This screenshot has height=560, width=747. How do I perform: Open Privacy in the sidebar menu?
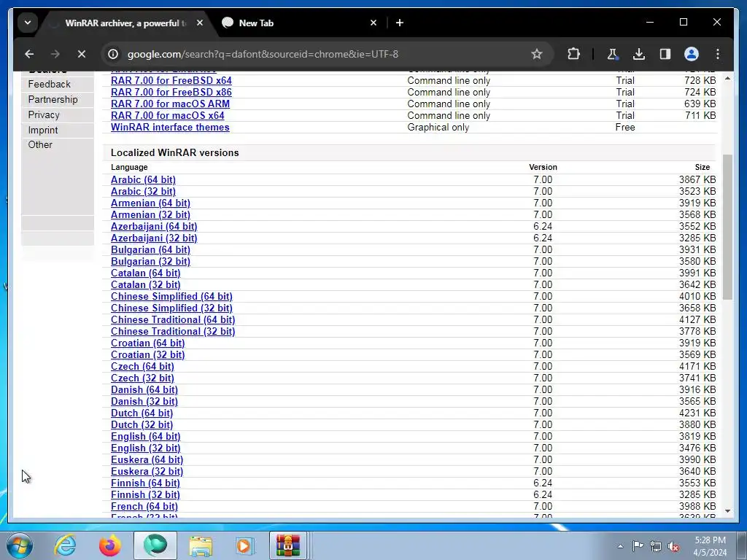point(44,114)
